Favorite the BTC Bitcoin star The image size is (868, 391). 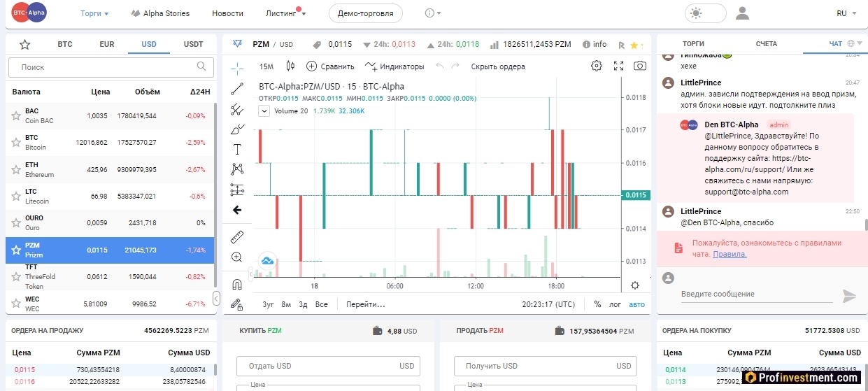tap(16, 142)
